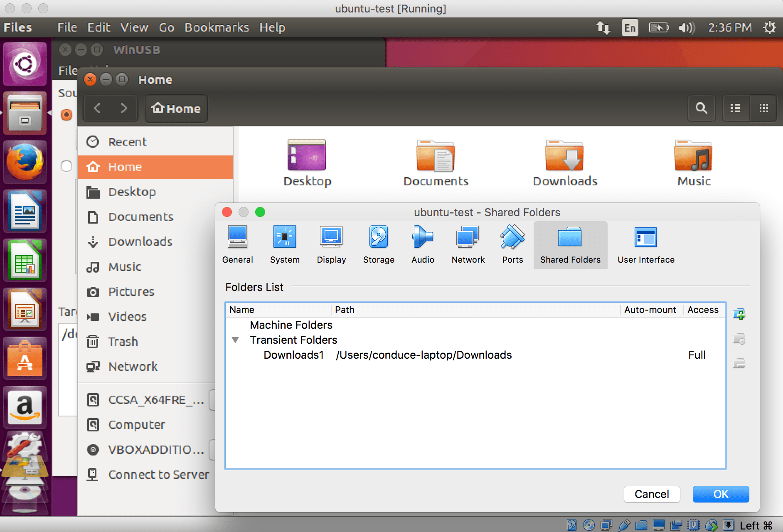Click the network status bar icon
The image size is (783, 532).
click(x=606, y=525)
